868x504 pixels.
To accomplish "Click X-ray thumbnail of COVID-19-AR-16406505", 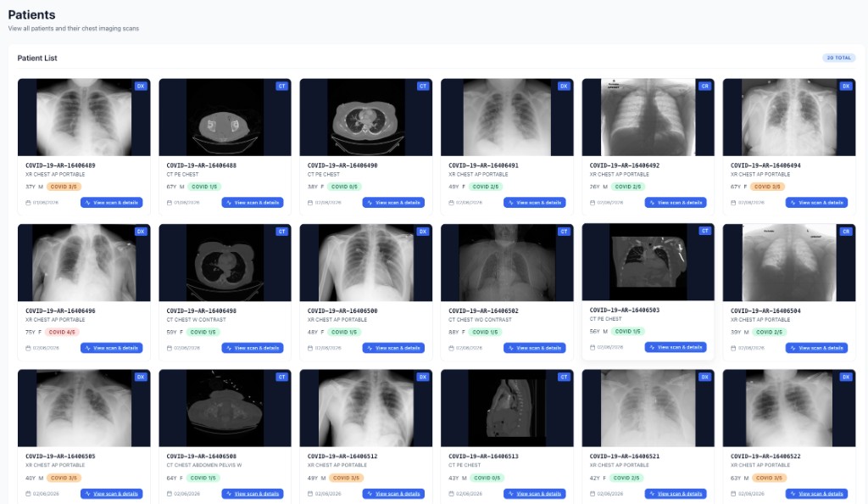I will click(84, 408).
